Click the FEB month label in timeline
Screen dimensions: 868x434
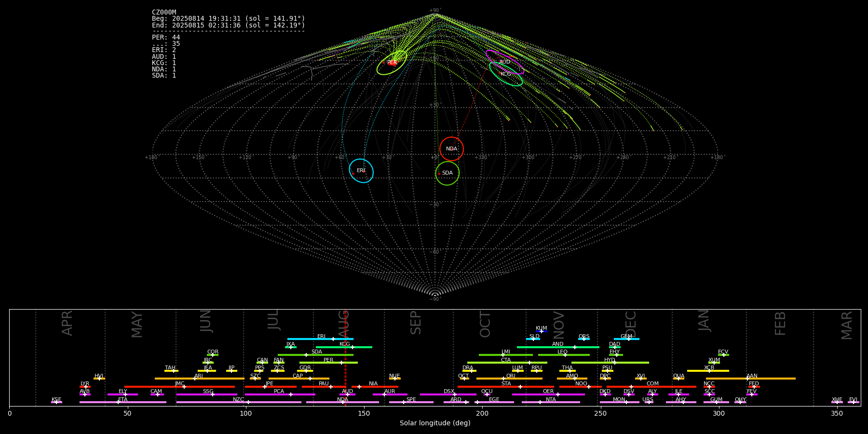780,324
